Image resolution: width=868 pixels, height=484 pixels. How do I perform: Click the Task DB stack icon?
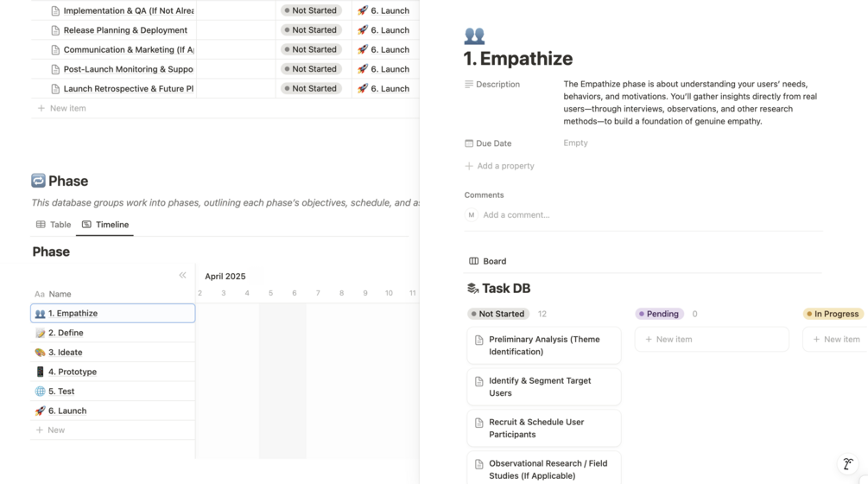click(472, 289)
